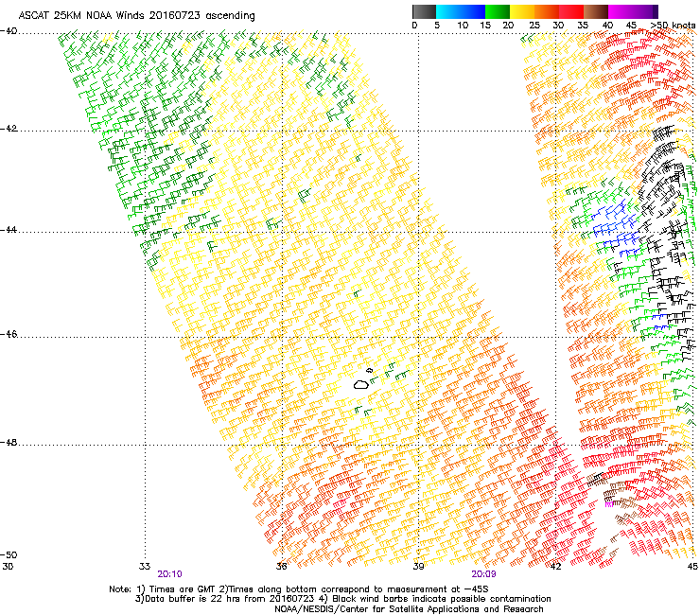Click the large island outline near -47 latitude
Viewport: 700px width, 615px height.
(x=361, y=384)
